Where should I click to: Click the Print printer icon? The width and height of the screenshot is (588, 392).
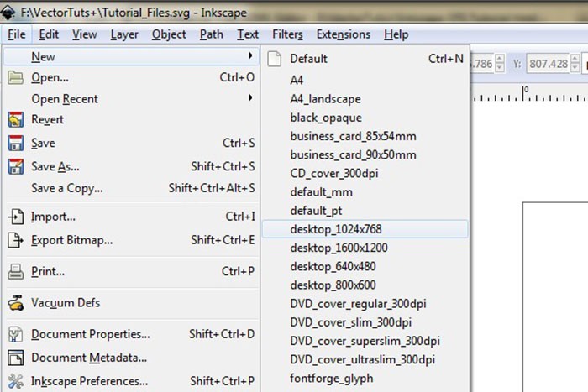(x=15, y=272)
